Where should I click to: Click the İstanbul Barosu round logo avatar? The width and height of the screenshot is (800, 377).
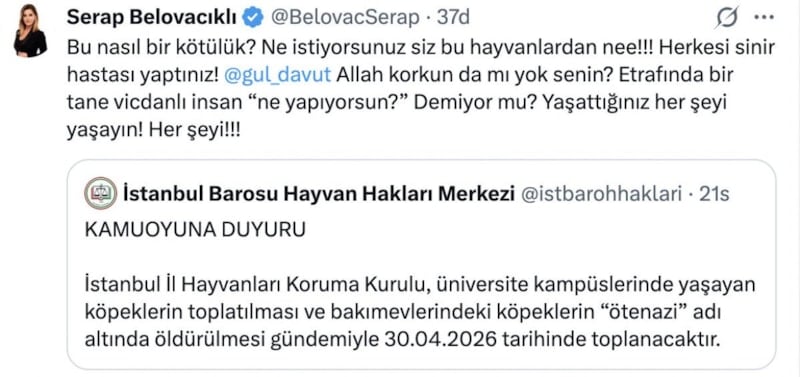tap(100, 193)
